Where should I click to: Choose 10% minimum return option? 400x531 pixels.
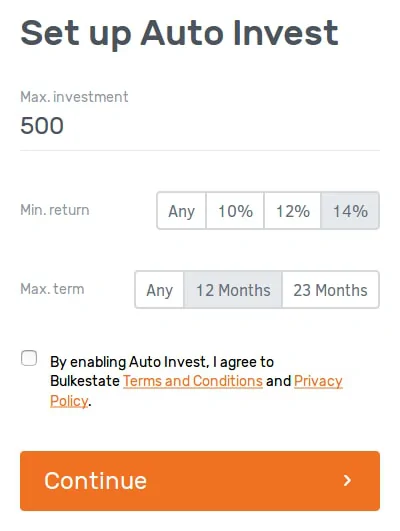coord(235,211)
